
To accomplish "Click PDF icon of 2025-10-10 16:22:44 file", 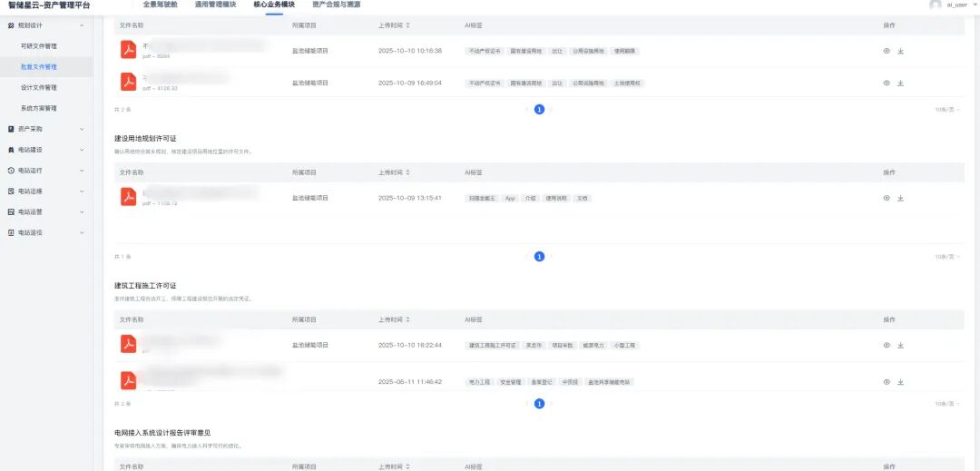I will click(129, 344).
